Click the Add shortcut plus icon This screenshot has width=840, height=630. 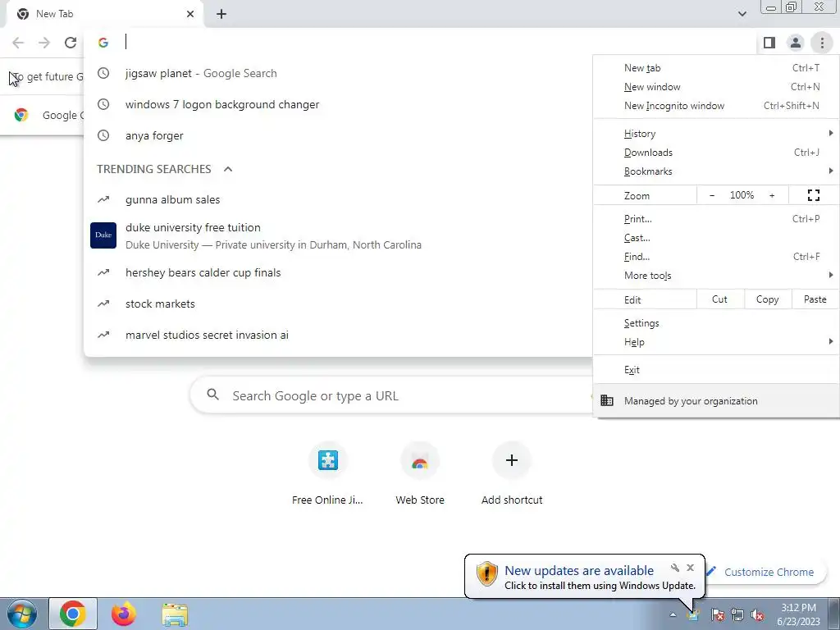click(x=512, y=460)
